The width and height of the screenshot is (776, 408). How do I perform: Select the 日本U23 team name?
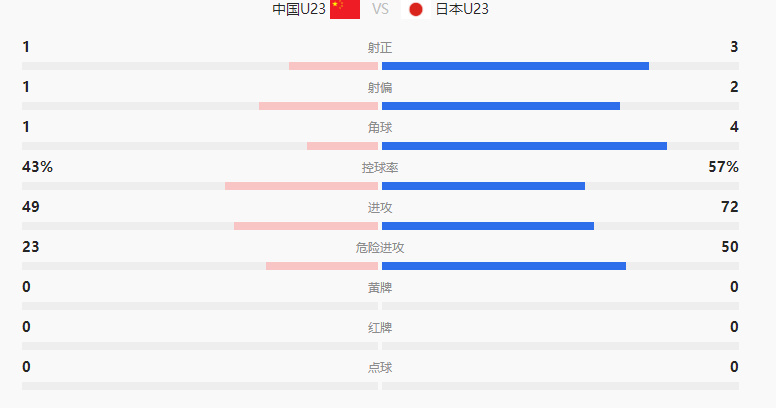[x=462, y=9]
